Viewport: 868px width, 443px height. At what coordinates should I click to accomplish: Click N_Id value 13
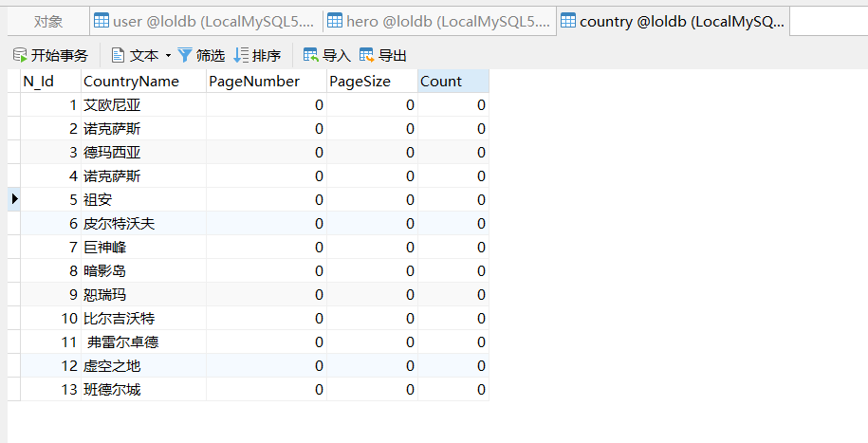point(51,389)
